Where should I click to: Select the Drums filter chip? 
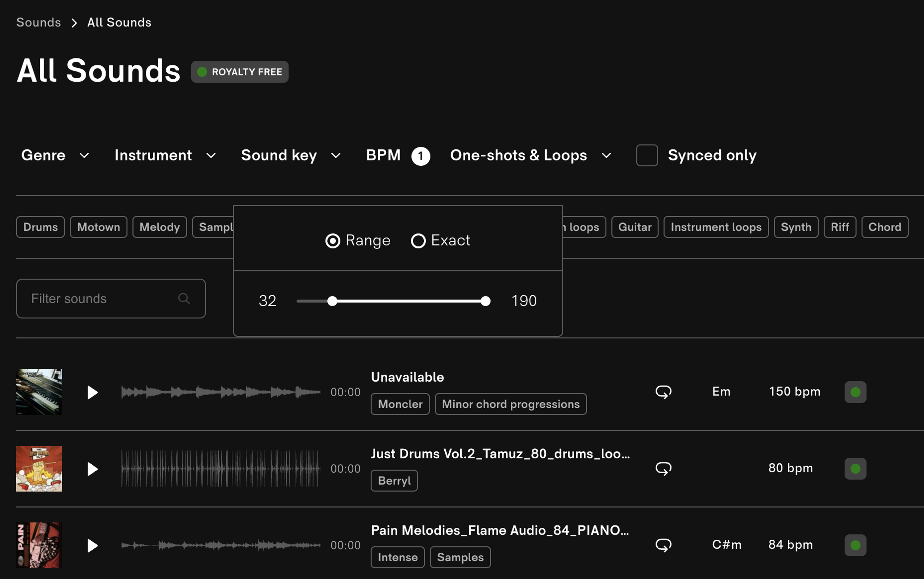coord(40,227)
